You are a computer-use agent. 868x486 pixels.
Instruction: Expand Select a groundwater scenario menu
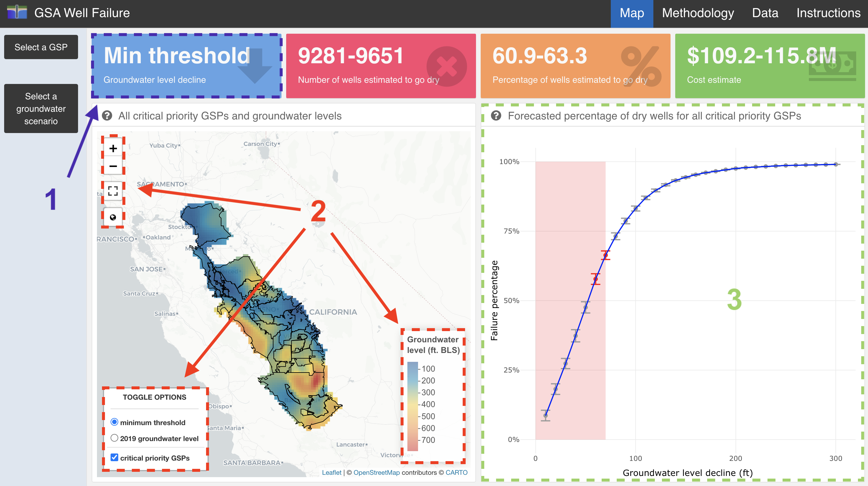pos(41,108)
